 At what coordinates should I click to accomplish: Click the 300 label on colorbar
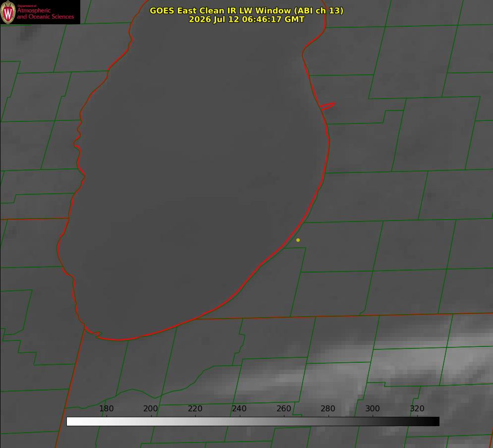[373, 408]
